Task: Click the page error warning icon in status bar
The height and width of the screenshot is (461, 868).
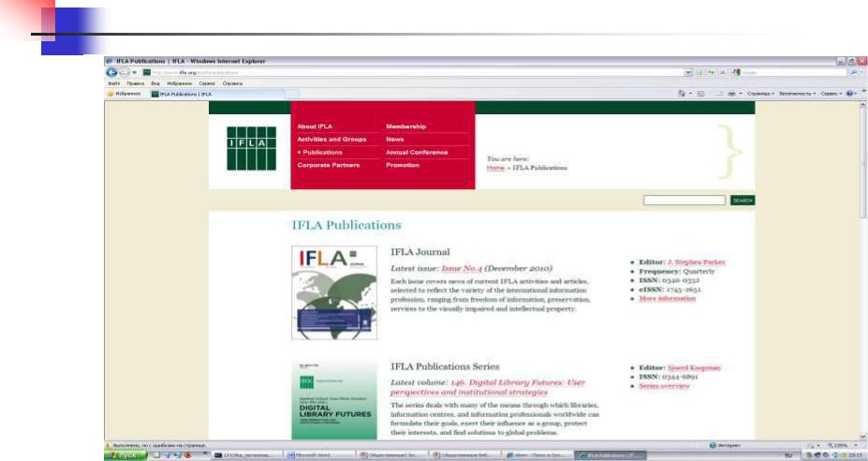Action: 109,445
